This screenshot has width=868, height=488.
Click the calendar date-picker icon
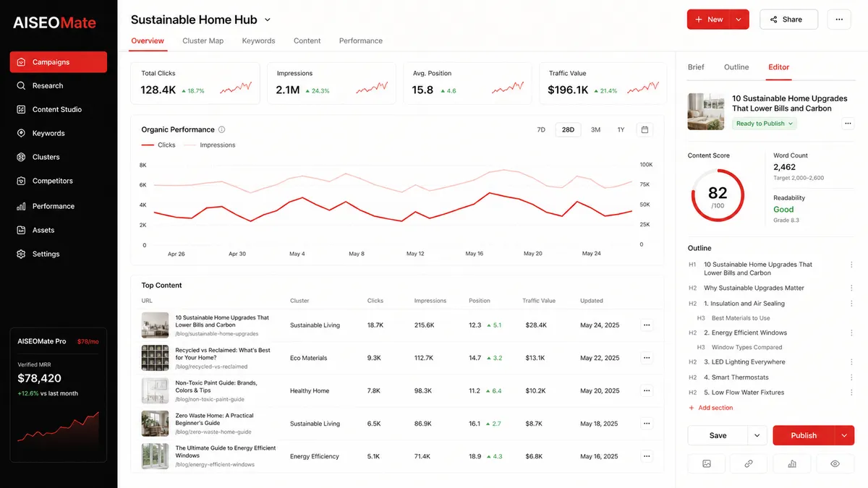[x=644, y=130]
